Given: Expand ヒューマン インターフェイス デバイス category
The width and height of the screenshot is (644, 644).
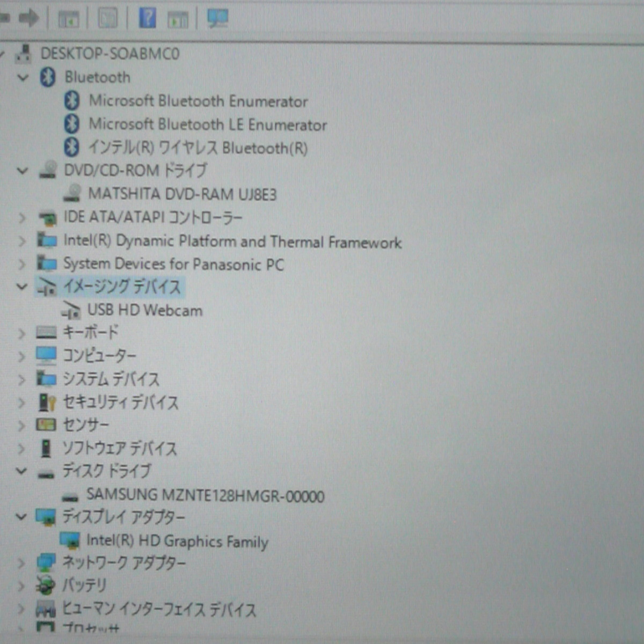Looking at the screenshot, I should pyautogui.click(x=21, y=609).
